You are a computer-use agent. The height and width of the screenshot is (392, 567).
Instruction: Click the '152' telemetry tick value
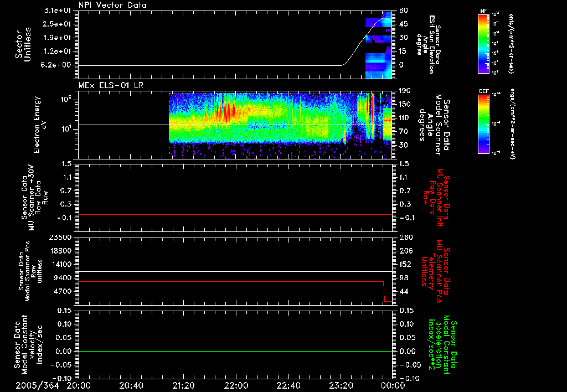point(405,264)
